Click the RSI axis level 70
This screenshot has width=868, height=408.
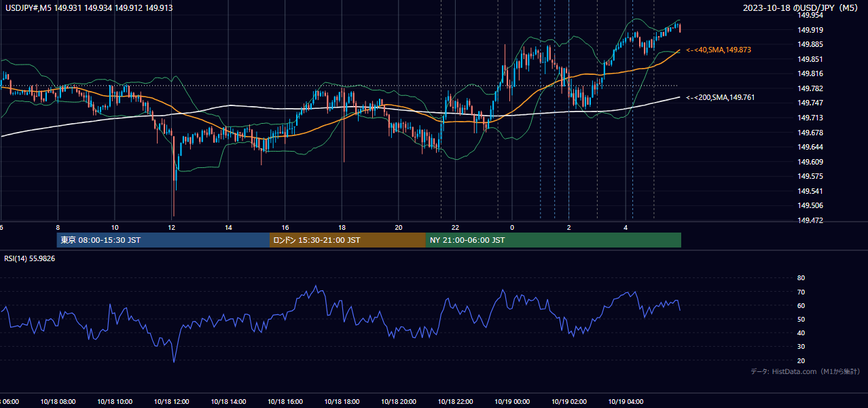click(801, 292)
